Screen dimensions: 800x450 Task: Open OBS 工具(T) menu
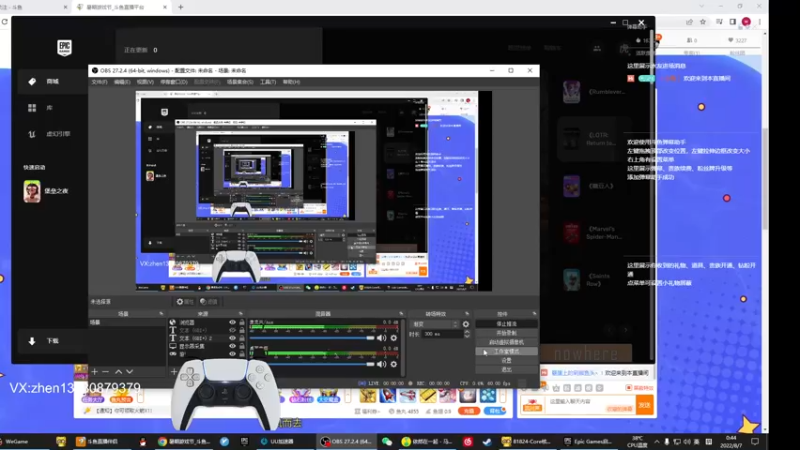click(x=268, y=82)
